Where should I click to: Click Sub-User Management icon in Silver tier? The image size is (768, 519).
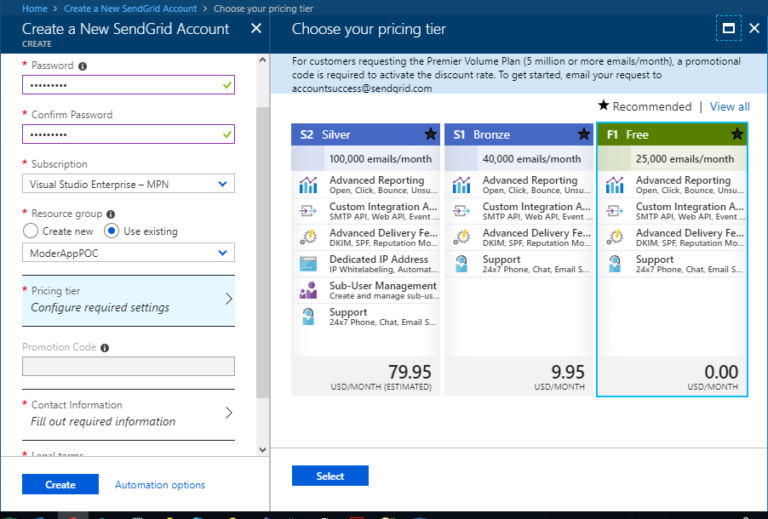pos(308,290)
